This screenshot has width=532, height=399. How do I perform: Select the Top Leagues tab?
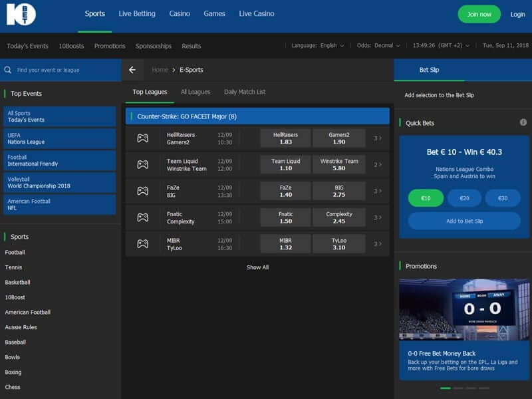150,92
